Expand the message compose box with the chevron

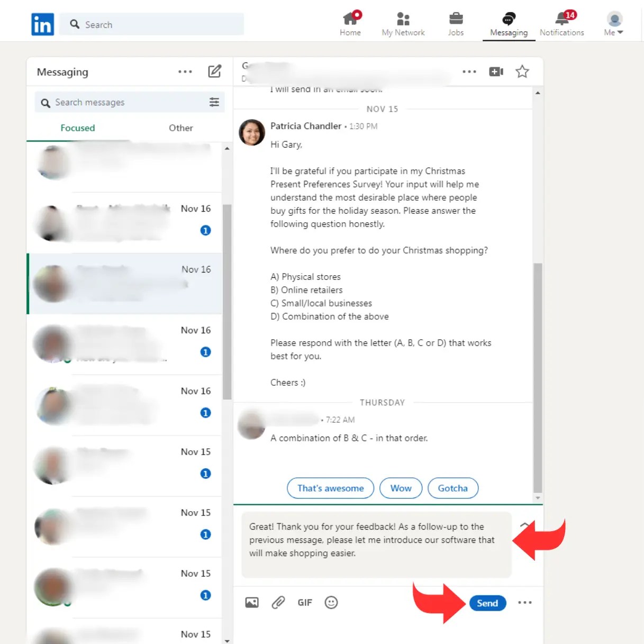pyautogui.click(x=525, y=525)
